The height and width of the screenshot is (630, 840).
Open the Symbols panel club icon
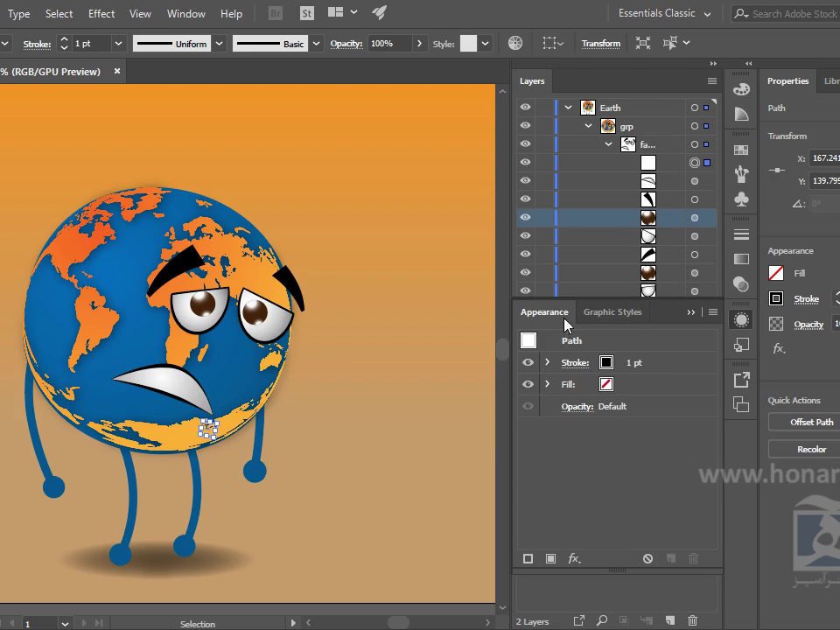[741, 199]
